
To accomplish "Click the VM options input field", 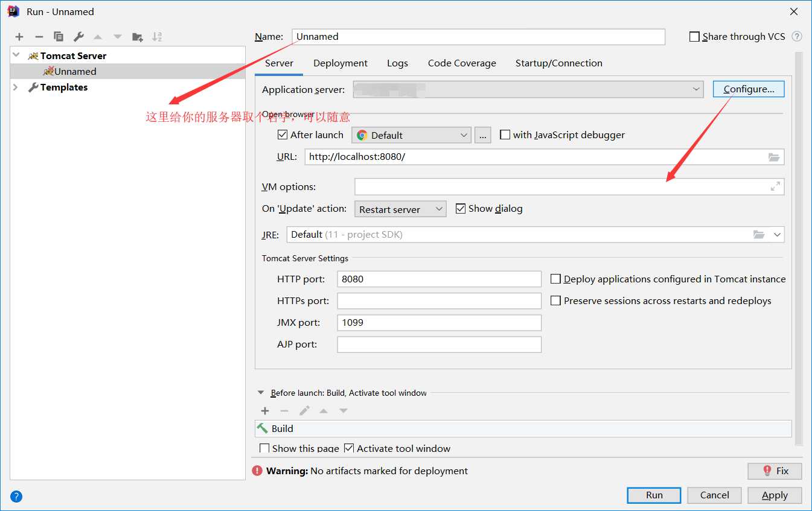I will point(569,186).
